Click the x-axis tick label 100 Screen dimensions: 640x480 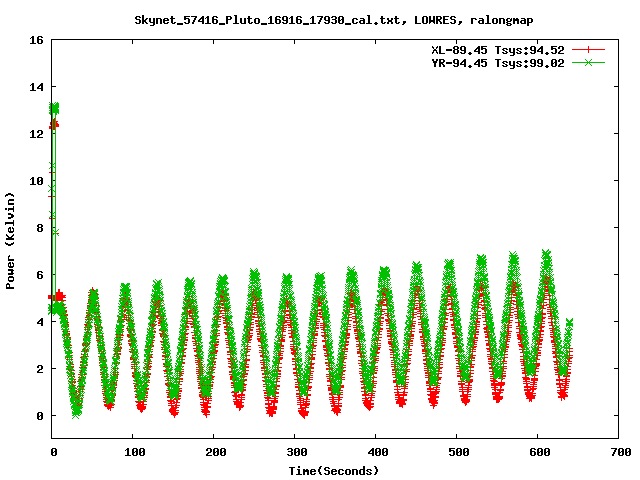pos(135,452)
